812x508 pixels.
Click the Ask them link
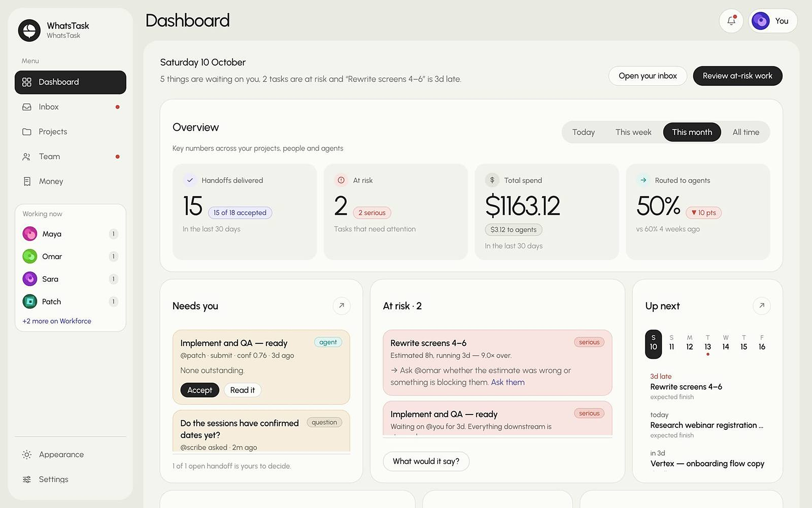pyautogui.click(x=507, y=382)
